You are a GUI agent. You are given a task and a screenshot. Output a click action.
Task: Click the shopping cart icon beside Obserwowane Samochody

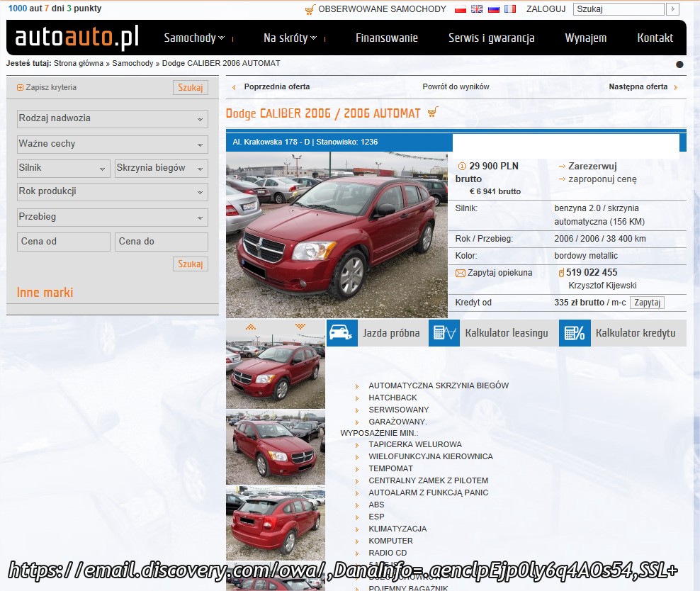click(x=310, y=9)
